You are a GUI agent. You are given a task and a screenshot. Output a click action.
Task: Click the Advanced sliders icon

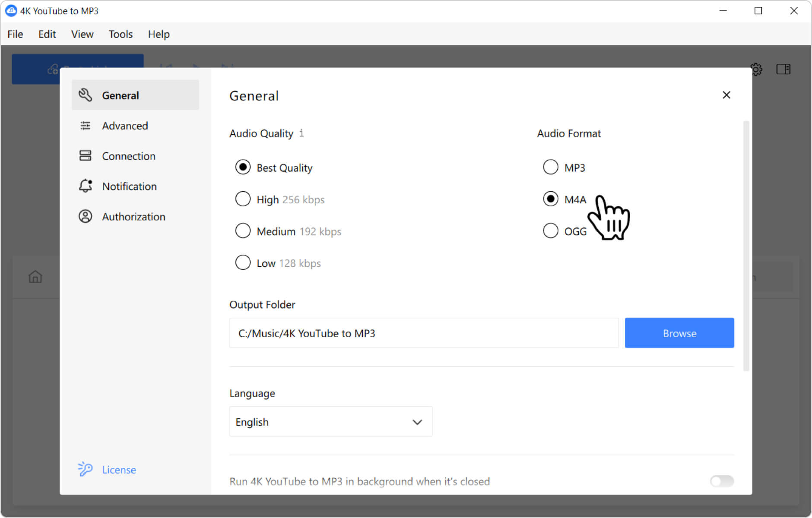[85, 126]
